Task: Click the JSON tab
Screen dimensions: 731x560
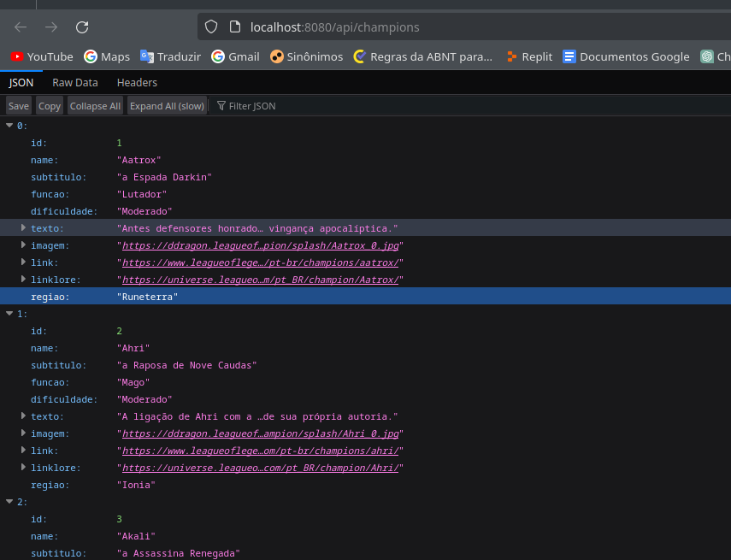Action: point(21,82)
